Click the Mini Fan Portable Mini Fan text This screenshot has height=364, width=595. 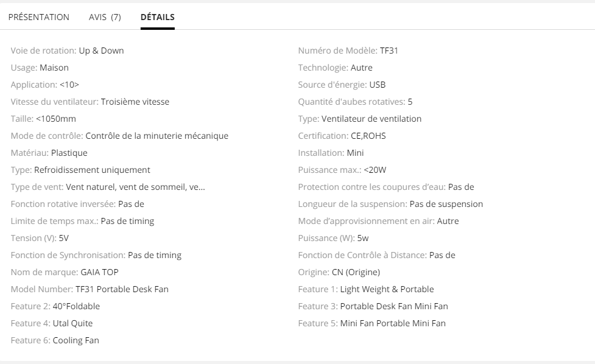[x=393, y=323]
